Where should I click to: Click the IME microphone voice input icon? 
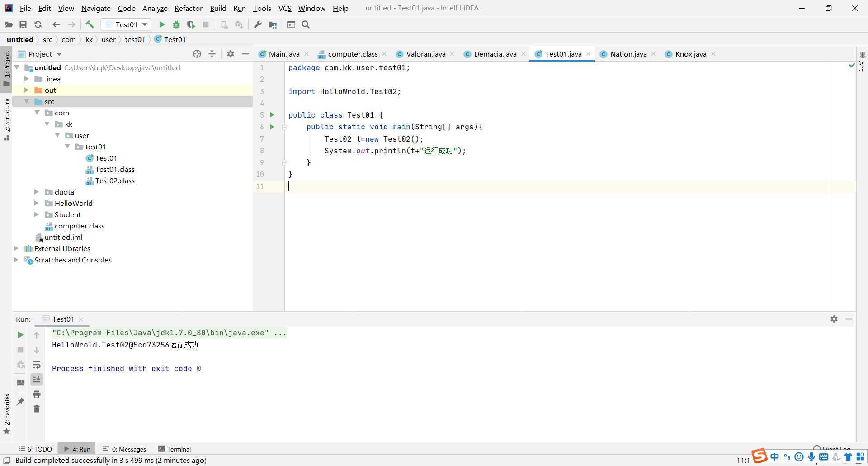811,457
